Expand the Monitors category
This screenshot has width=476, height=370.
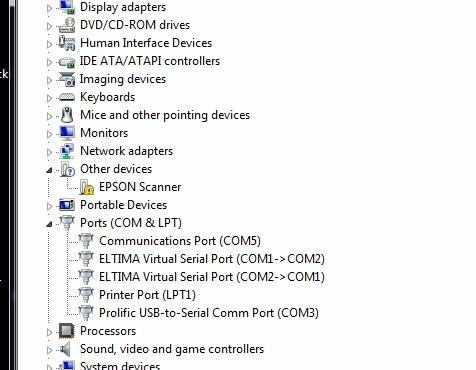pos(49,134)
